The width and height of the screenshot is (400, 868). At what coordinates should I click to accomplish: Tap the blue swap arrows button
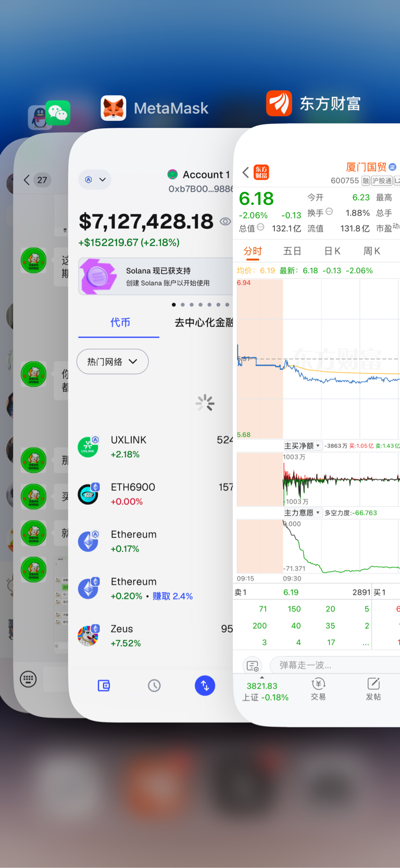tap(205, 686)
